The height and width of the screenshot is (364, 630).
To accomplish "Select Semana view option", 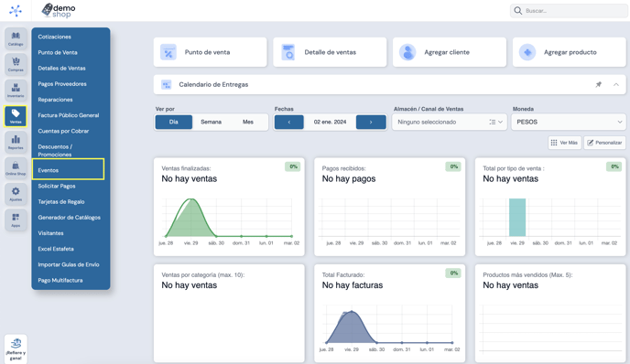I will coord(211,122).
